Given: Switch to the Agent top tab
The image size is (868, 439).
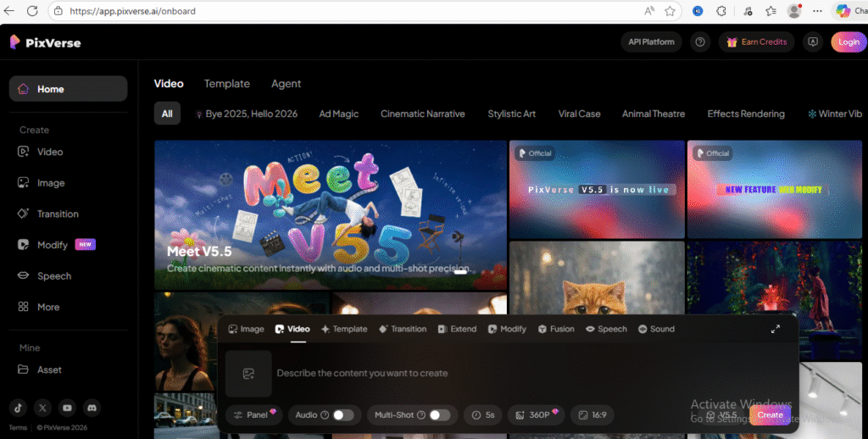Looking at the screenshot, I should pos(287,84).
